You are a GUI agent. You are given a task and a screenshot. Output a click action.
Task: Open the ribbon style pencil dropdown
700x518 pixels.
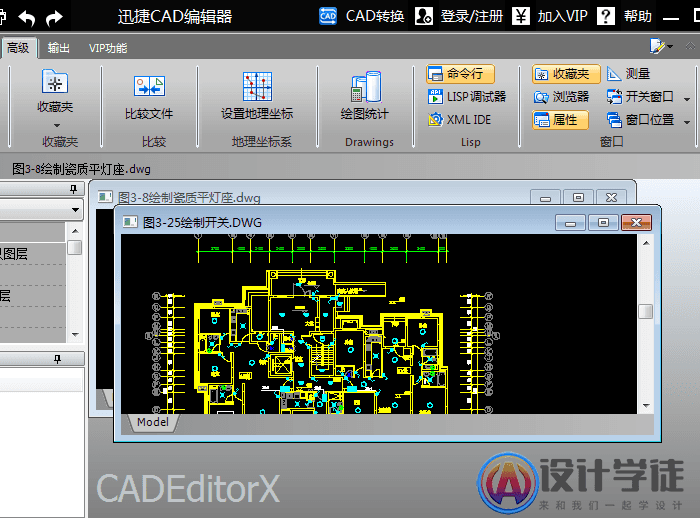(661, 46)
